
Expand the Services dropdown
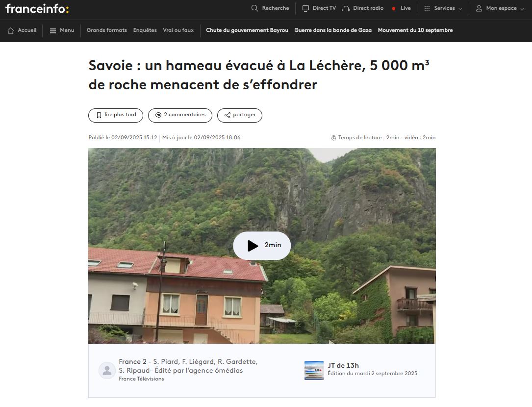tap(443, 8)
